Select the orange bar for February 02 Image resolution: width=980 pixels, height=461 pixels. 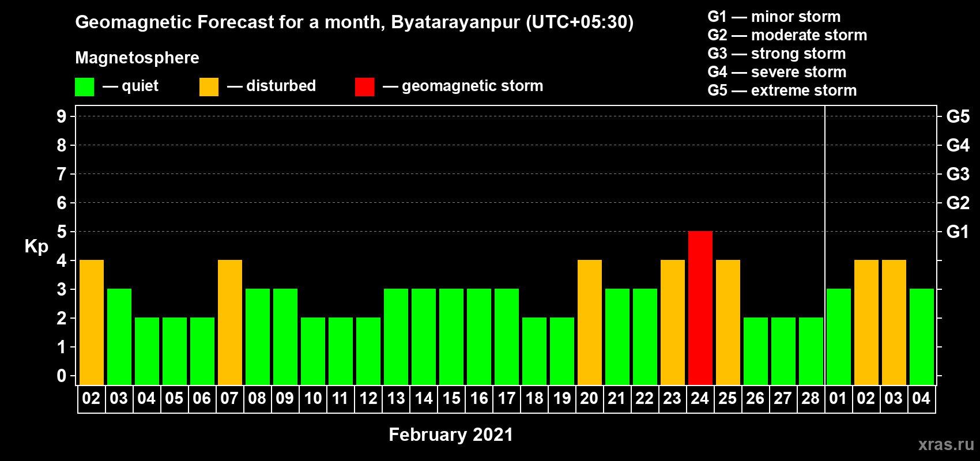(x=92, y=322)
